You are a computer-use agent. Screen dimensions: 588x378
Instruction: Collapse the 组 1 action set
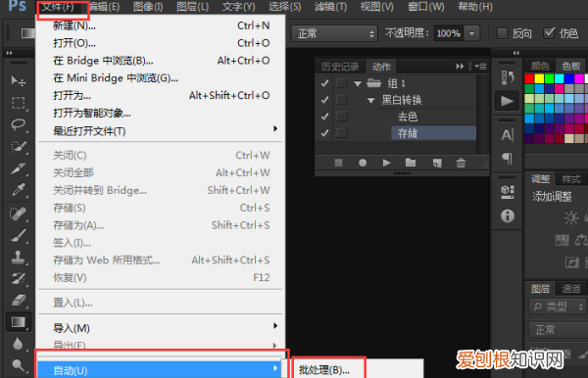358,83
